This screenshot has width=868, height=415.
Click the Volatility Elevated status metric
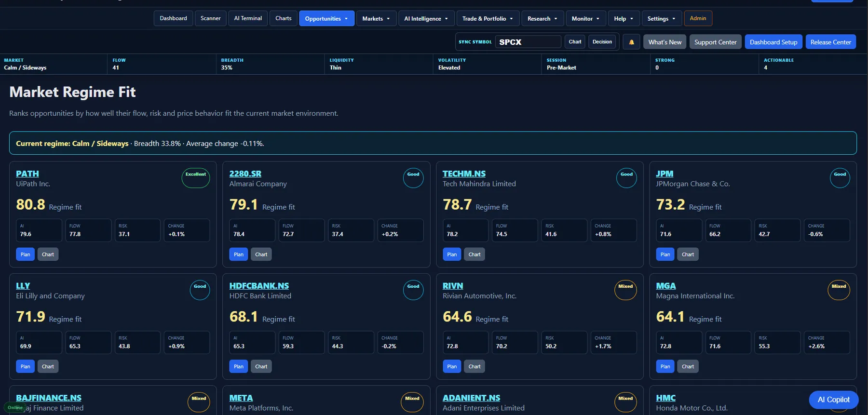click(x=487, y=64)
